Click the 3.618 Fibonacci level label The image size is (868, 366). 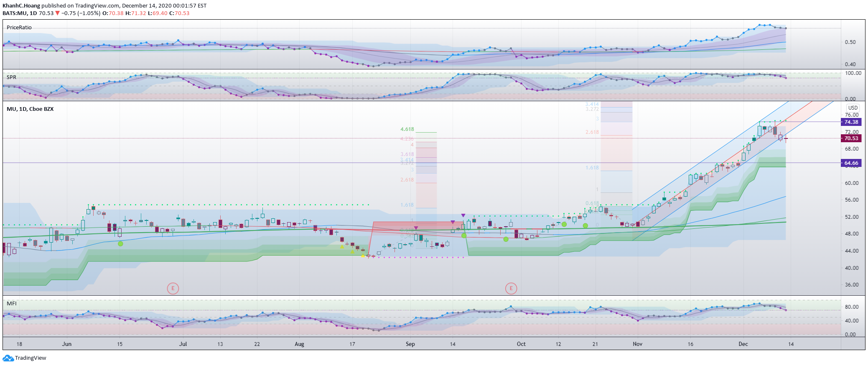click(x=407, y=154)
